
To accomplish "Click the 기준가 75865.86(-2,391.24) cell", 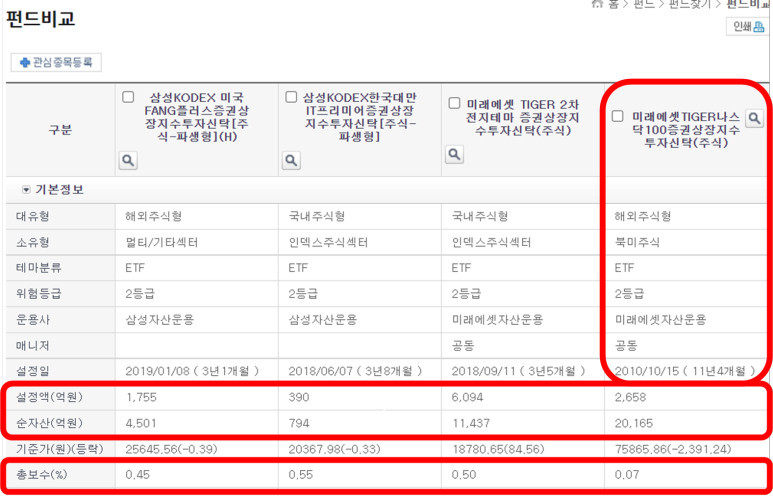I will tap(673, 449).
